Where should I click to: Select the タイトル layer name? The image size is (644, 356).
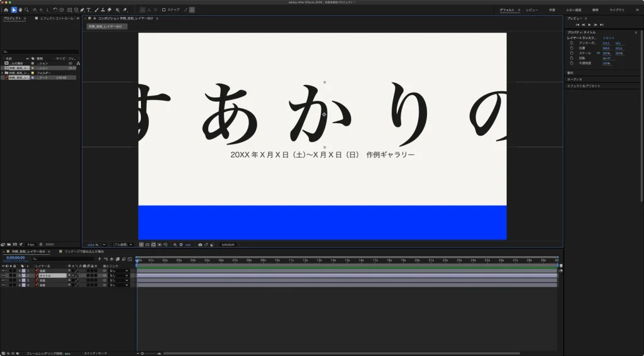[45, 275]
